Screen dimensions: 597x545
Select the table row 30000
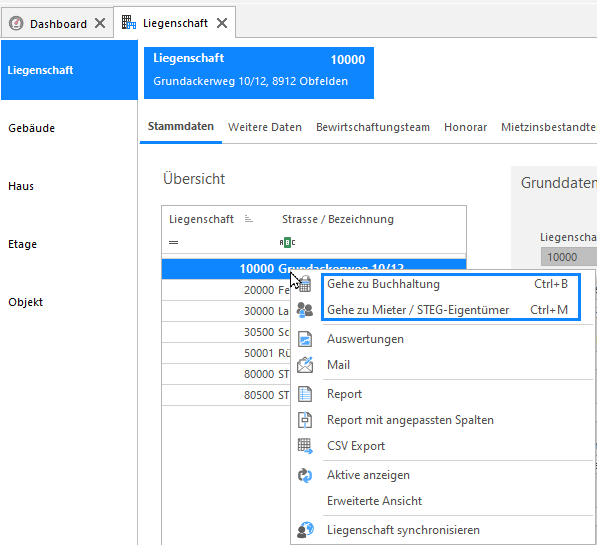[226, 311]
